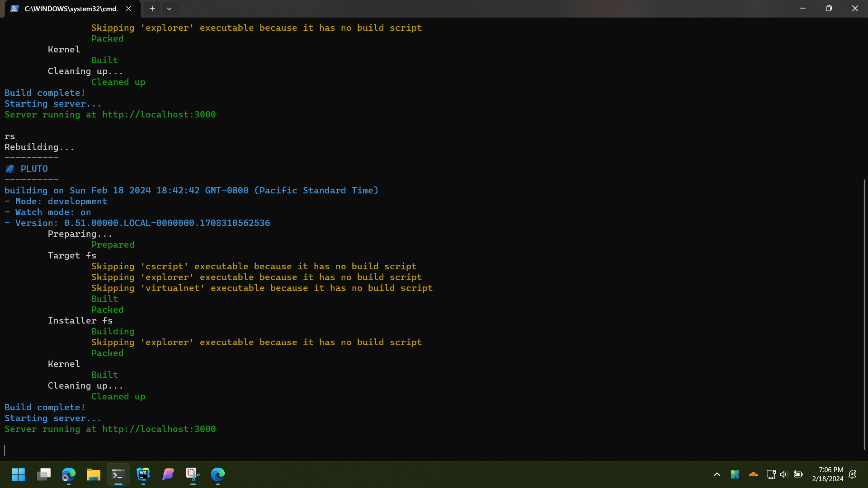Open a new terminal tab
This screenshot has height=488, width=868.
click(152, 9)
